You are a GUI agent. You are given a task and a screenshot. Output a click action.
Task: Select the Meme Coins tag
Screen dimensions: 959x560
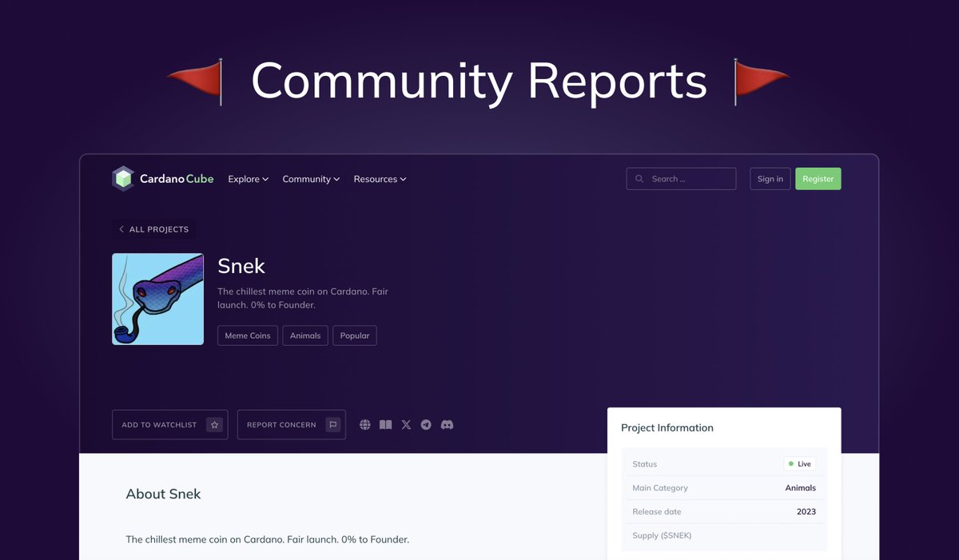[x=248, y=336]
